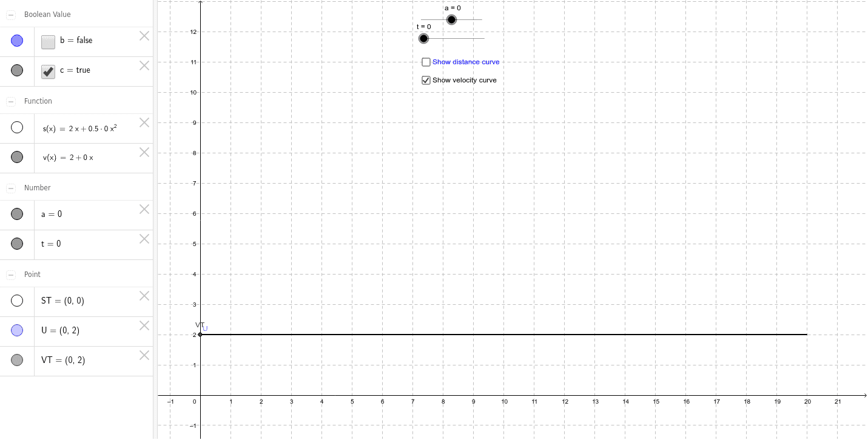Delete the a = 0 entry
The image size is (868, 440).
pyautogui.click(x=144, y=209)
